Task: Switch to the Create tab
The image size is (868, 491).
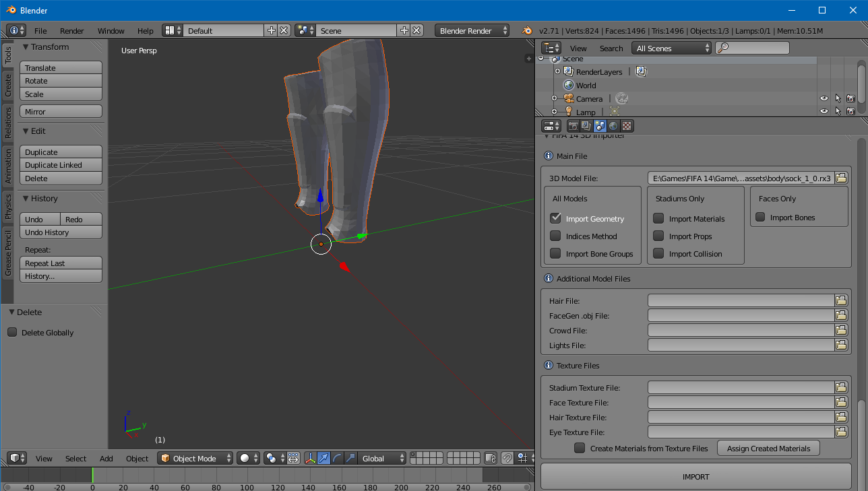Action: coord(8,85)
